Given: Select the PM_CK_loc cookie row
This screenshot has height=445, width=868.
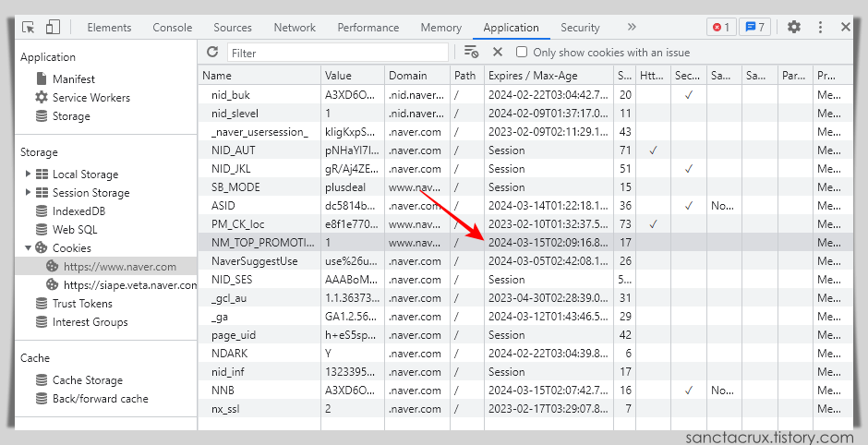Looking at the screenshot, I should (x=524, y=223).
